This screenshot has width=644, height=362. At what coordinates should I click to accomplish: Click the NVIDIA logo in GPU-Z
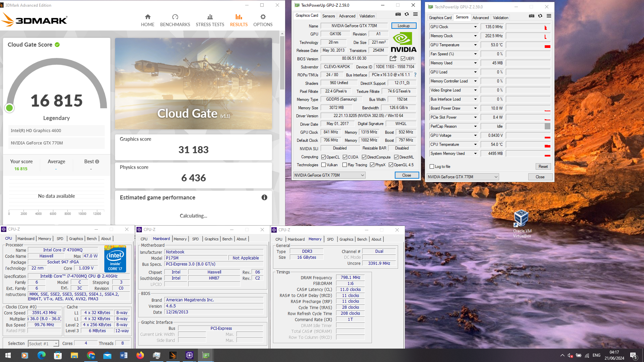[x=404, y=42]
